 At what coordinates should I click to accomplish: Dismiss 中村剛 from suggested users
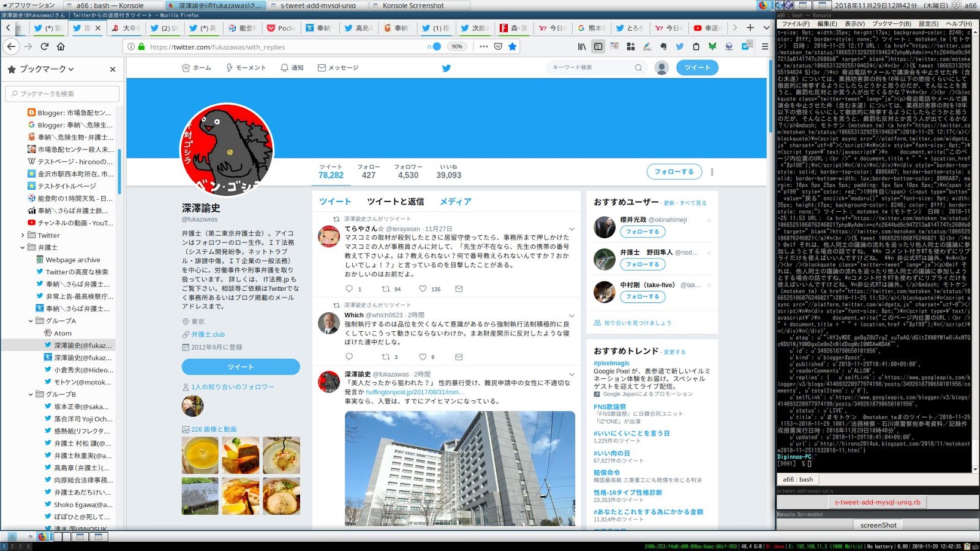[709, 285]
